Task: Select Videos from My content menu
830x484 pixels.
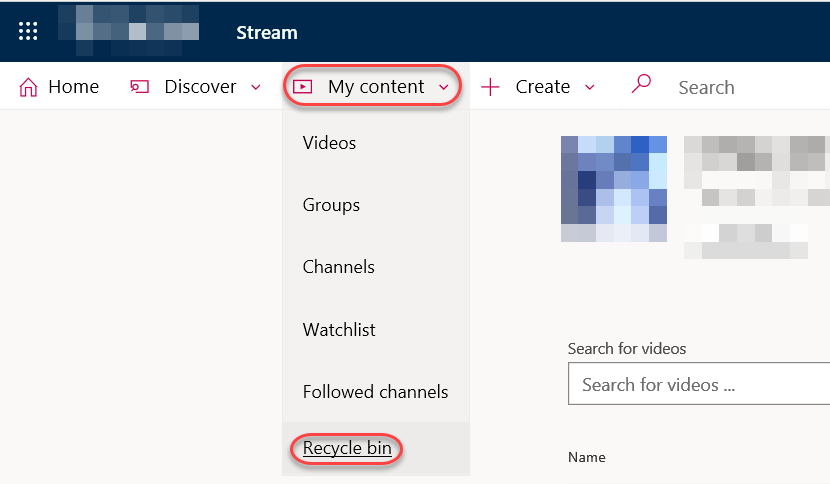Action: [x=329, y=143]
